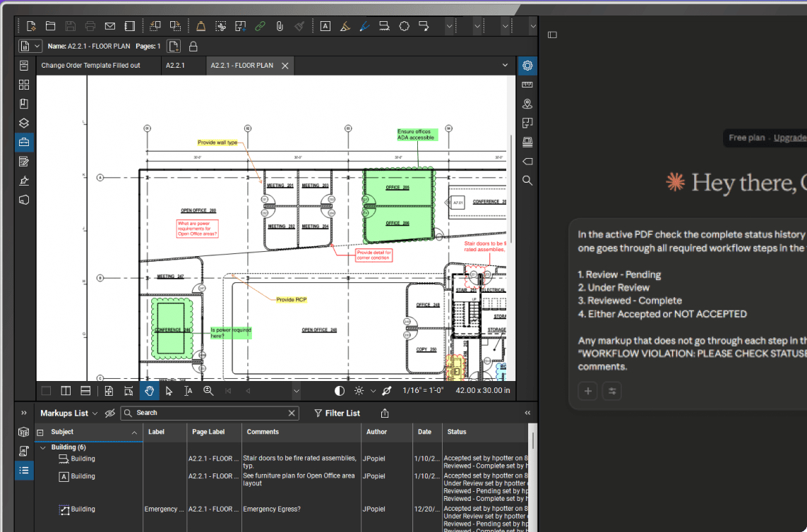
Task: Collapse the Building (6) group
Action: pos(43,447)
